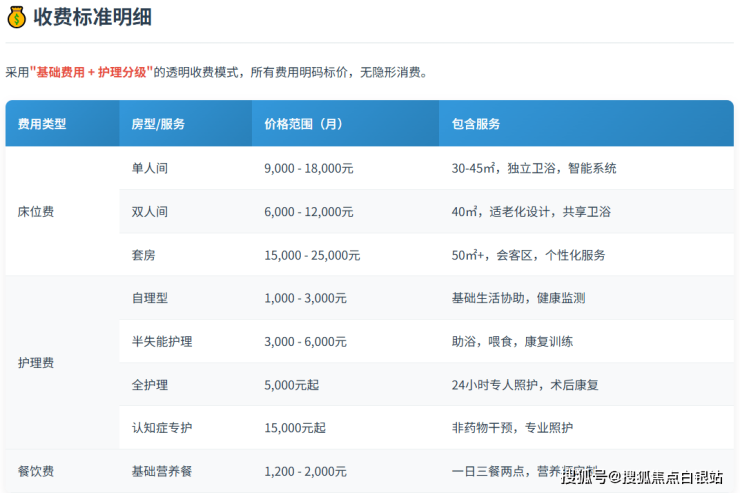
Task: Click the 双人间 price 6,000 - 12,000元
Action: pos(308,212)
